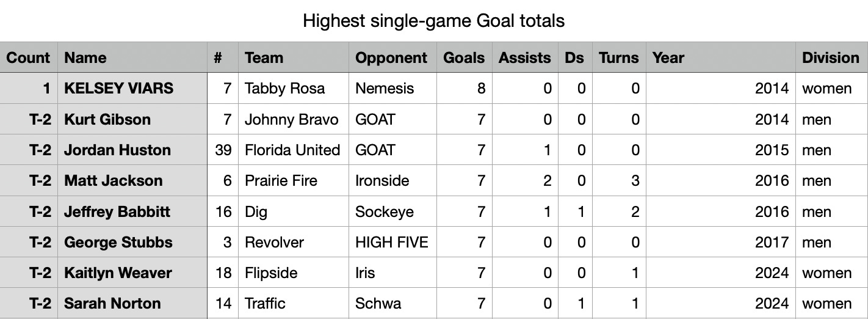Click the Goals column header
Viewport: 868px width, 319px height.
click(465, 57)
